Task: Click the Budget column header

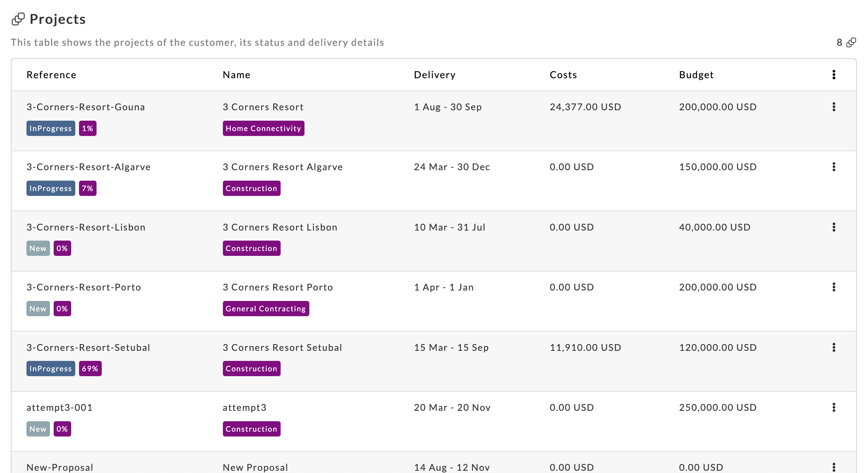Action: (x=696, y=75)
